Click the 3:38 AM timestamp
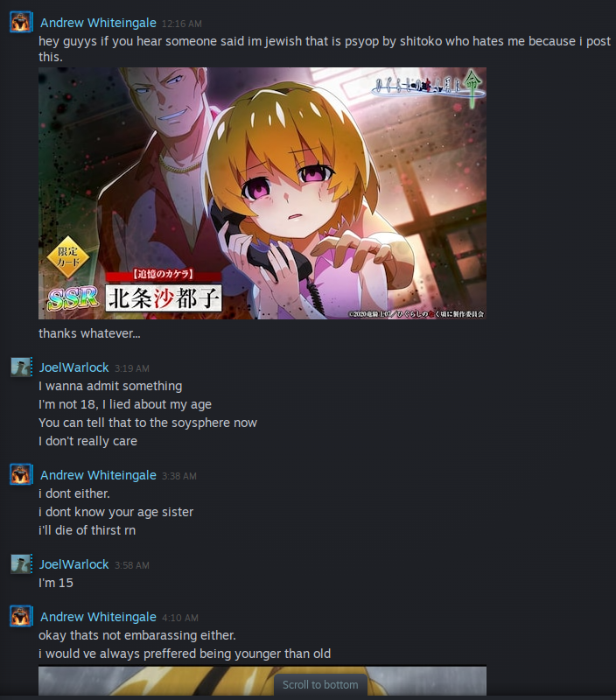The image size is (616, 700). click(x=179, y=476)
